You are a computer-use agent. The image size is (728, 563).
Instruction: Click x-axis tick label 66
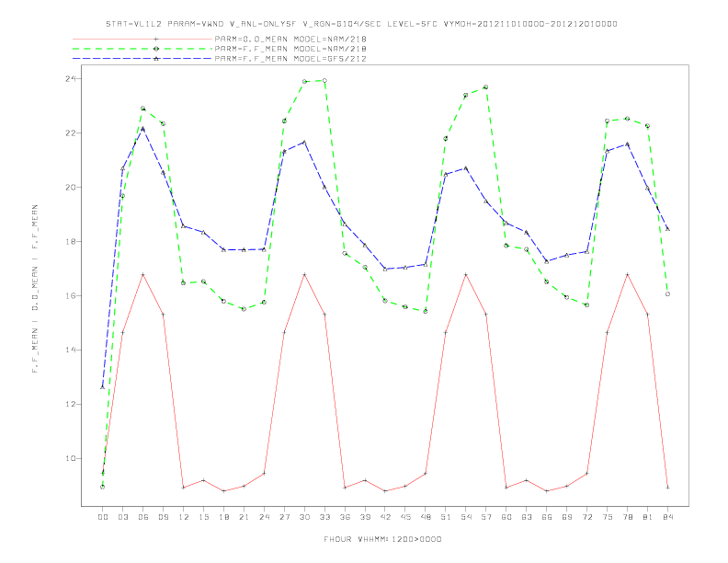547,517
